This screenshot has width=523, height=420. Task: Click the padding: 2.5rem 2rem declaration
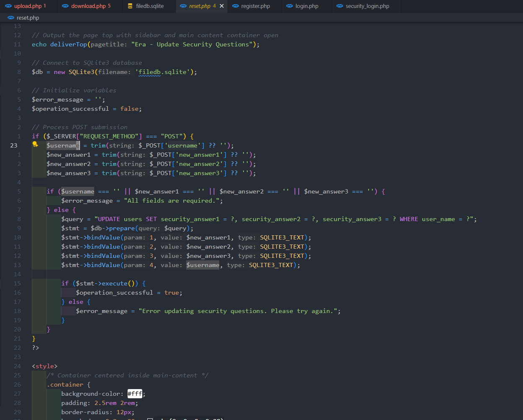(x=100, y=403)
